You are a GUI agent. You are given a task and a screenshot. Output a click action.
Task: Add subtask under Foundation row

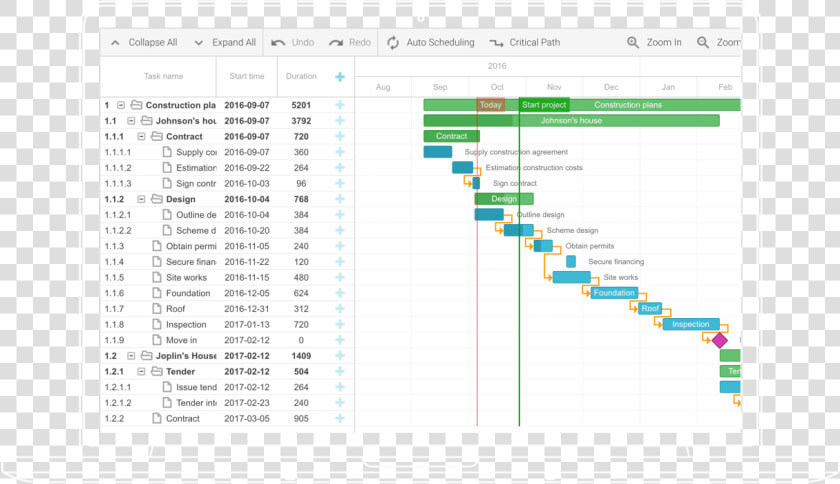[x=340, y=293]
